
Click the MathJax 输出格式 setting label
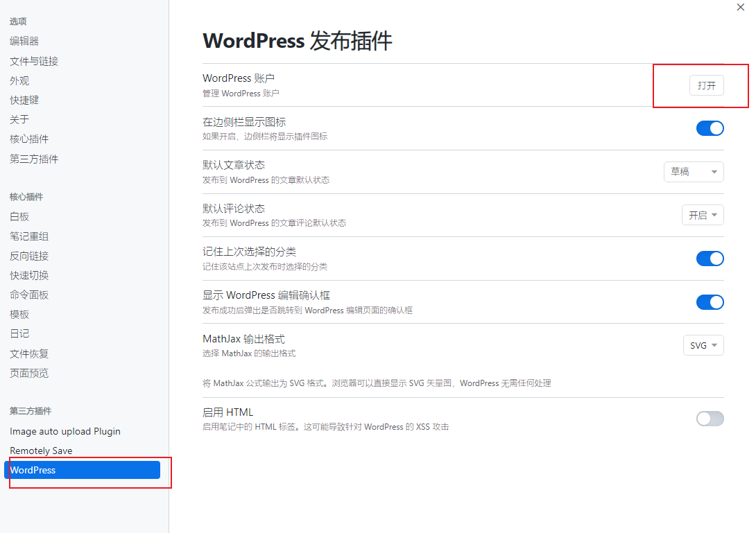click(243, 339)
